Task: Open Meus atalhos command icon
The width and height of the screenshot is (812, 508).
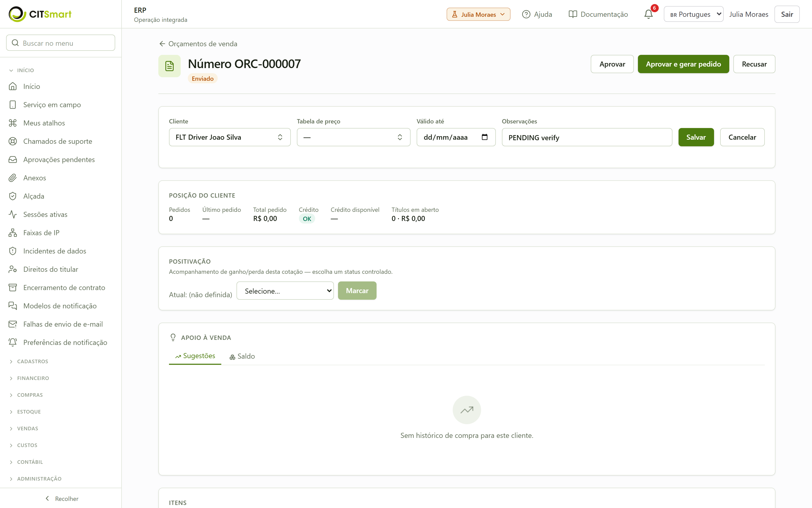Action: (13, 123)
